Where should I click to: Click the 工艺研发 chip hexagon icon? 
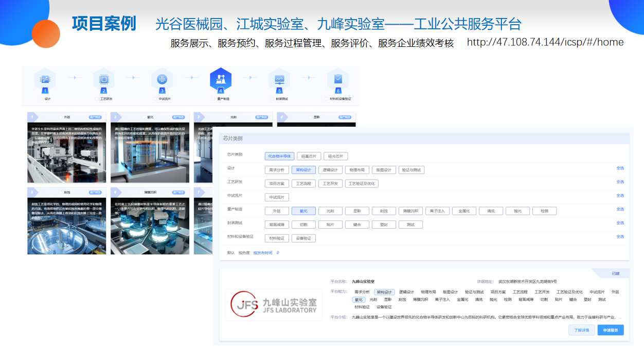point(103,79)
